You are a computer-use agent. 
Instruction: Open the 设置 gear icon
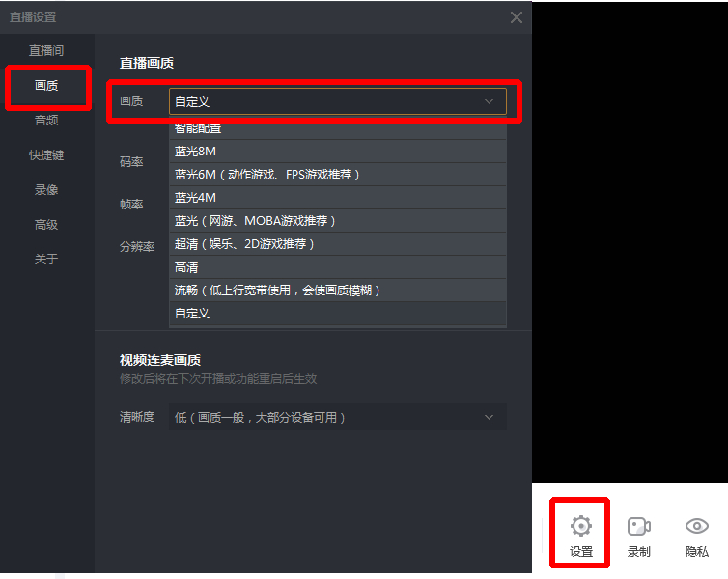coord(581,526)
